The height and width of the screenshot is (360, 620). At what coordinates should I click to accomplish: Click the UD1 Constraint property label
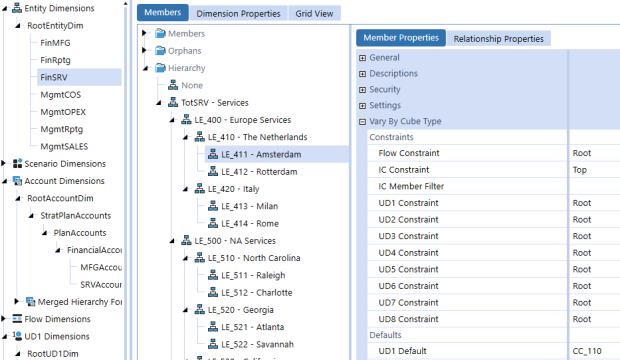[x=408, y=203]
